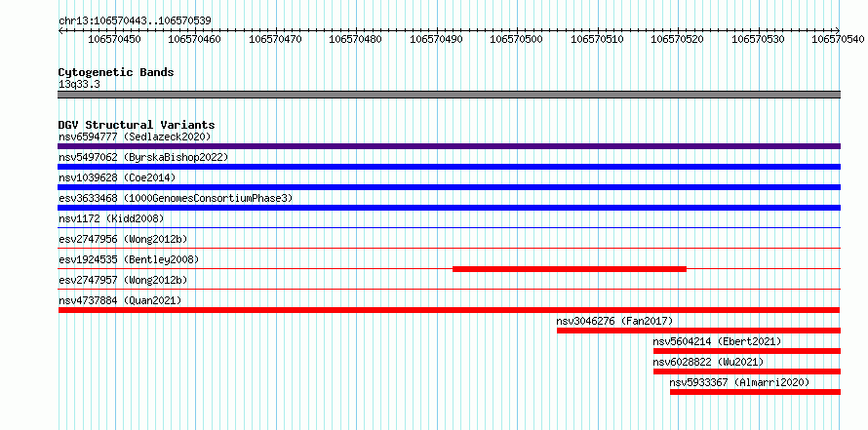The image size is (868, 430).
Task: Click the blue bar under nsv5497062
Action: (449, 167)
